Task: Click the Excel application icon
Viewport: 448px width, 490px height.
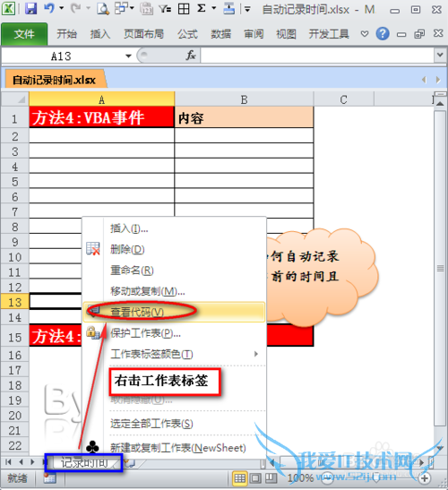Action: point(8,8)
